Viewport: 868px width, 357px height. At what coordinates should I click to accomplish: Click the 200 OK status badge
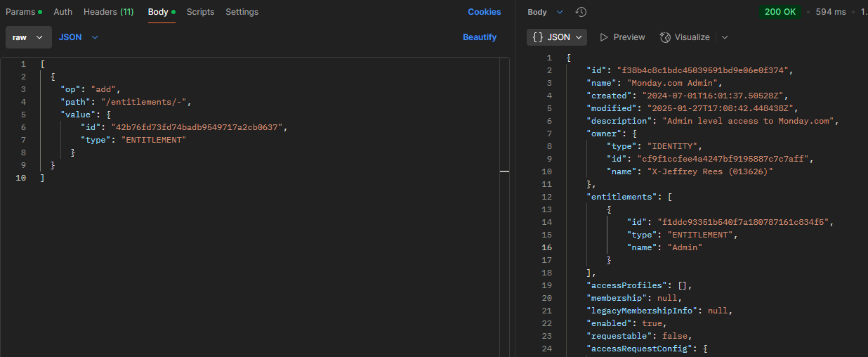[780, 12]
